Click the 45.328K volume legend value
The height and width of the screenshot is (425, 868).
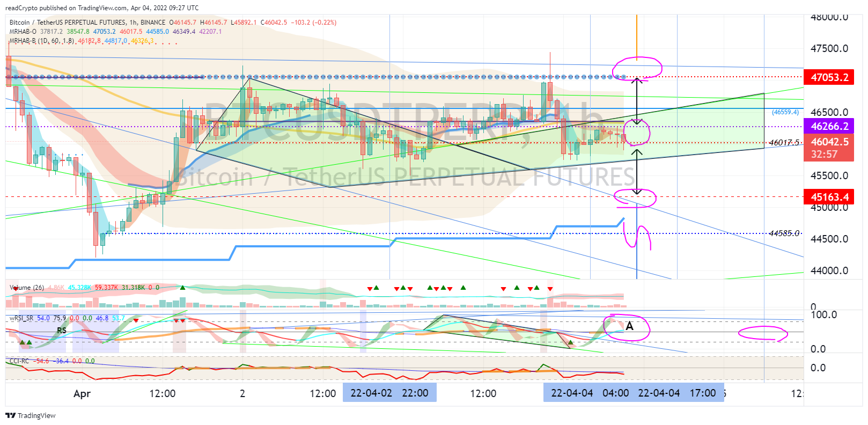(x=79, y=288)
